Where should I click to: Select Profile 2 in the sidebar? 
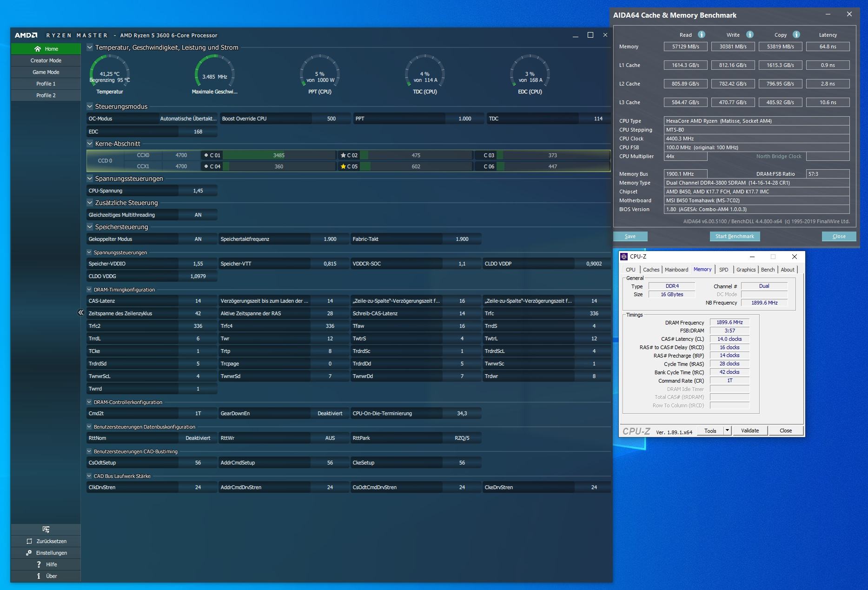[46, 95]
